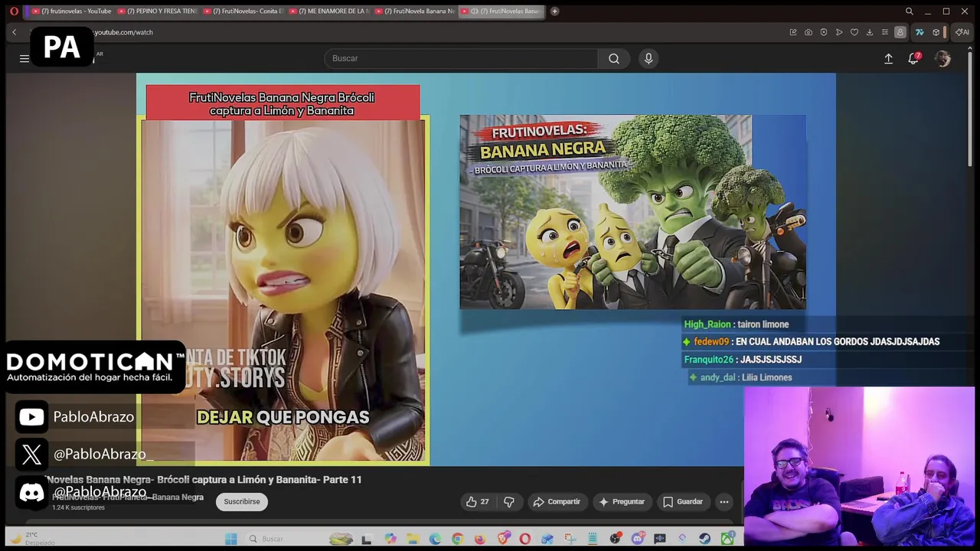980x551 pixels.
Task: Switch to 'PEPINO Y FRESA TIENE' tab
Action: 158,11
